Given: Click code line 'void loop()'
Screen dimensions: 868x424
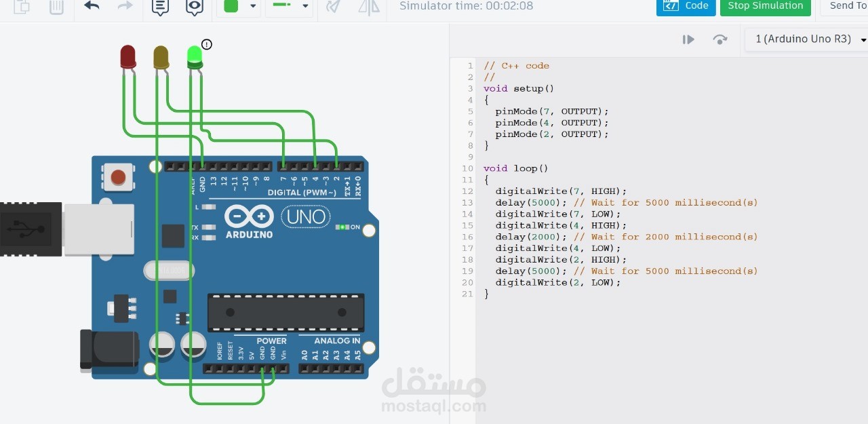Looking at the screenshot, I should tap(516, 168).
